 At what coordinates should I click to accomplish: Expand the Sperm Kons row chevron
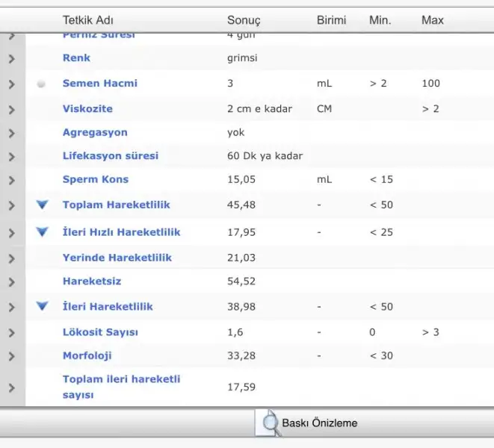(11, 180)
